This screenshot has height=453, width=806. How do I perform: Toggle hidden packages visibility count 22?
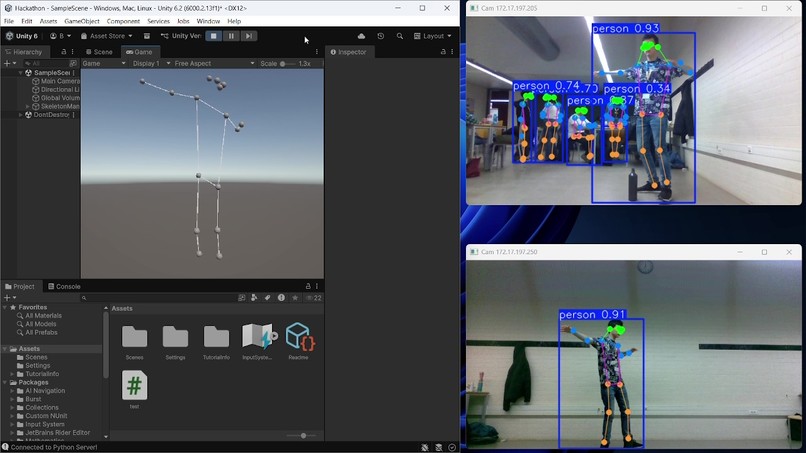coord(314,298)
